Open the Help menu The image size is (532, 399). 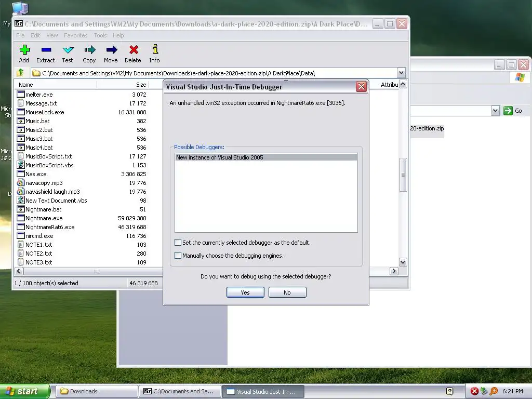coord(118,35)
